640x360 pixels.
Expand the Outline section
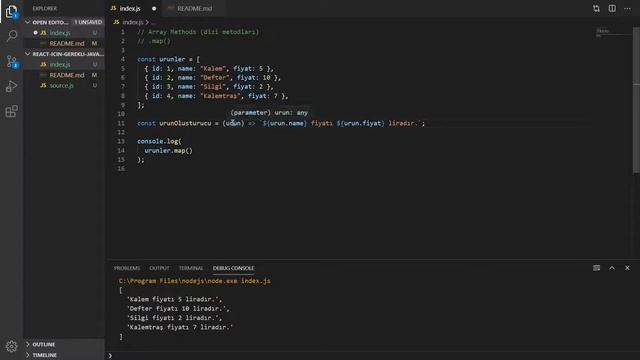pyautogui.click(x=64, y=344)
